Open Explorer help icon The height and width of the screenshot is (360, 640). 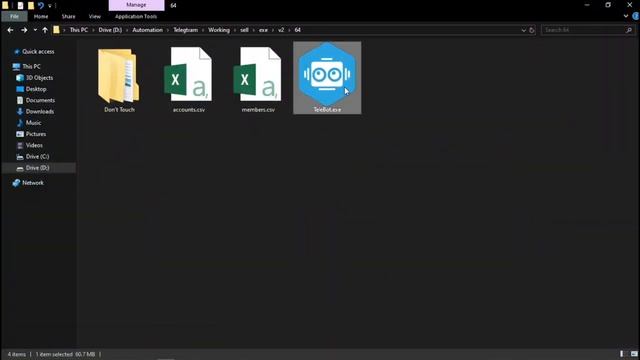point(636,16)
